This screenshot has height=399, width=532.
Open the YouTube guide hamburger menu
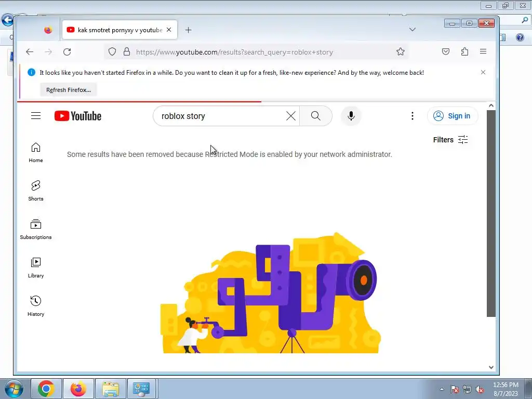click(36, 116)
